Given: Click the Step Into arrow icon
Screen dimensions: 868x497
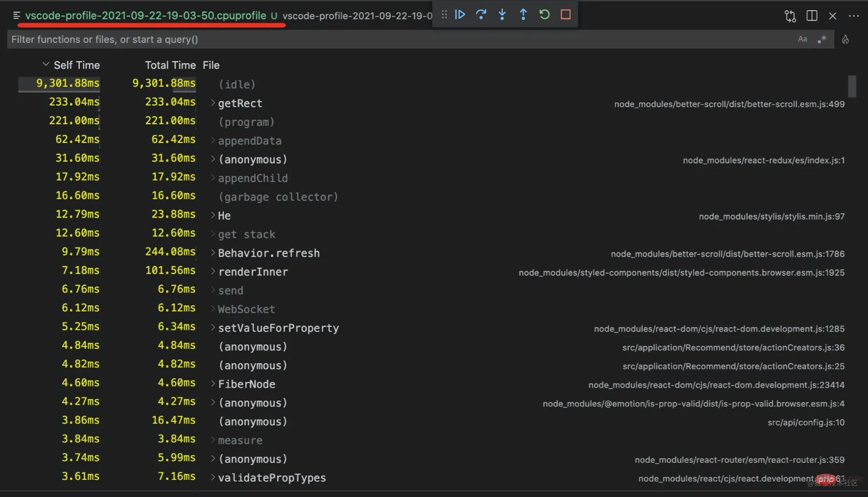Looking at the screenshot, I should [502, 14].
